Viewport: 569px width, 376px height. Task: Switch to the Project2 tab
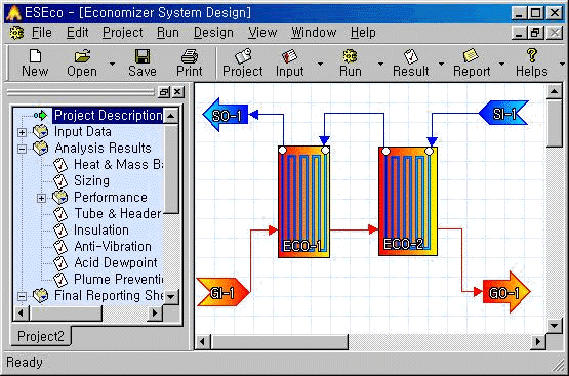41,336
